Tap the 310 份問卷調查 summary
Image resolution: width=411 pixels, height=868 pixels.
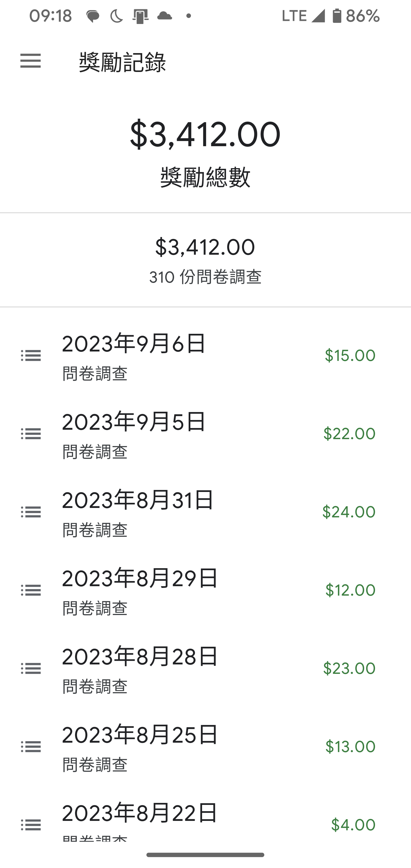pos(205,277)
